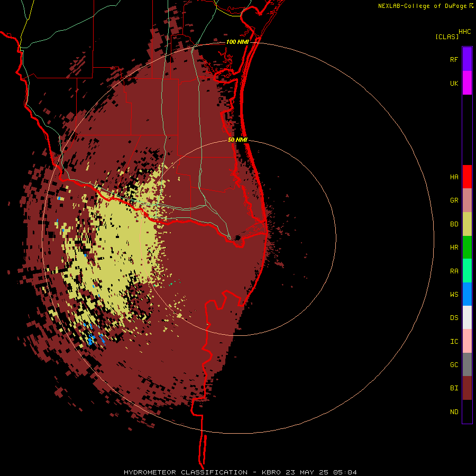The width and height of the screenshot is (476, 476).
Task: Click the WS legend label
Action: (454, 294)
